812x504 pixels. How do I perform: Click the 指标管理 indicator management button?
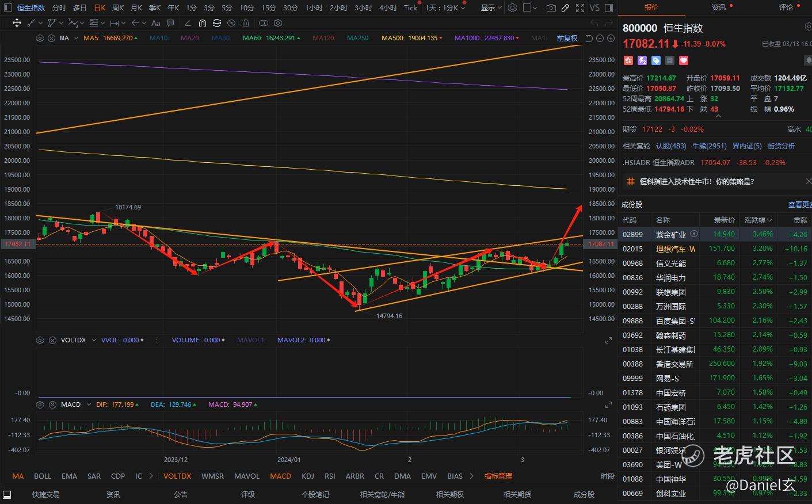pos(498,476)
